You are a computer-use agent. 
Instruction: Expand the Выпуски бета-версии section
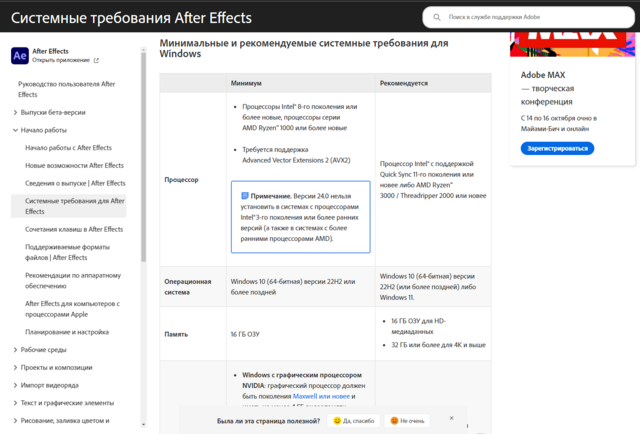click(x=15, y=112)
